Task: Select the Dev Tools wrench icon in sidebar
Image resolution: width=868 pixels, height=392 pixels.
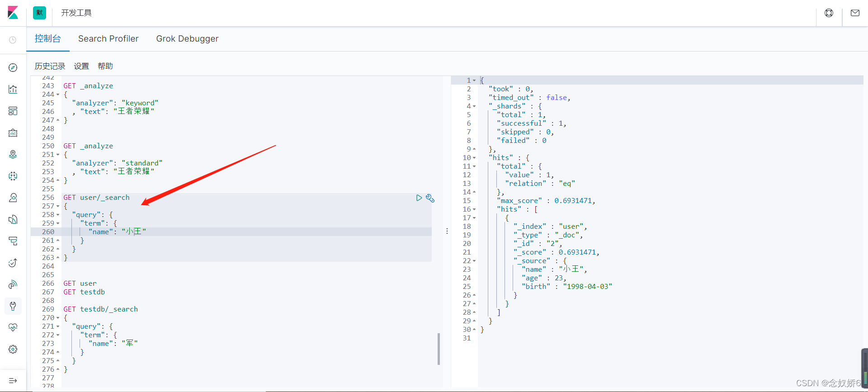Action: tap(13, 306)
